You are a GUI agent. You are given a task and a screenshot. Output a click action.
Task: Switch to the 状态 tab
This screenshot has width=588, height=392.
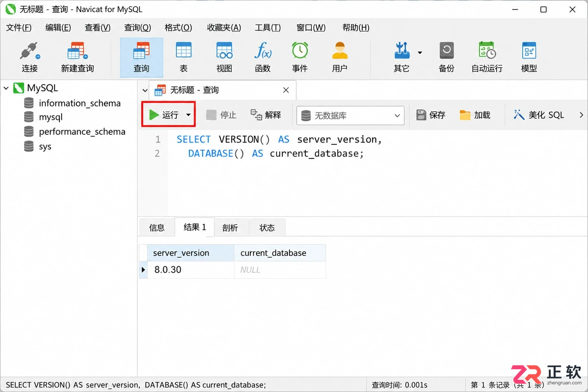[267, 228]
